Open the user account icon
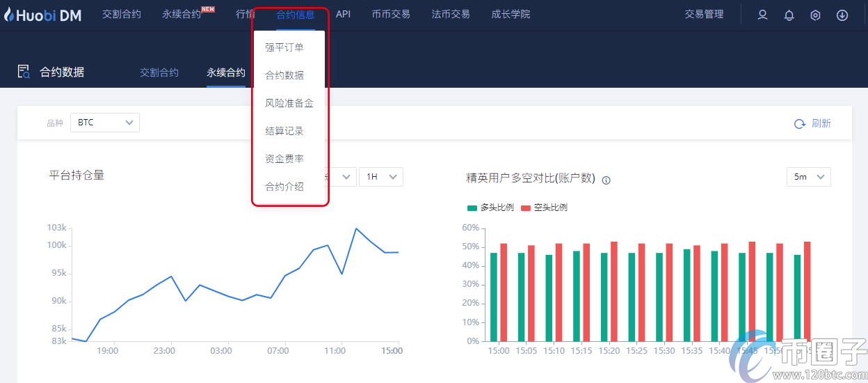868x383 pixels. [762, 15]
